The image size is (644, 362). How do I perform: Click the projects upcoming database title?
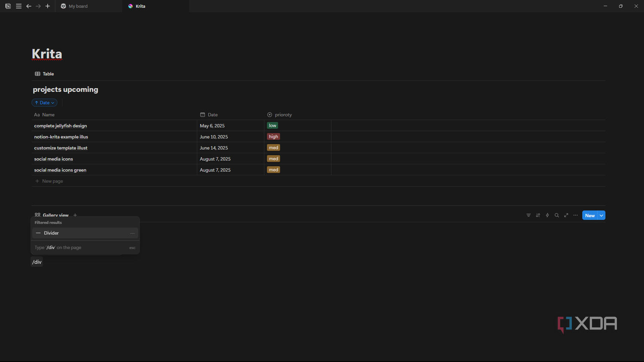(x=65, y=89)
